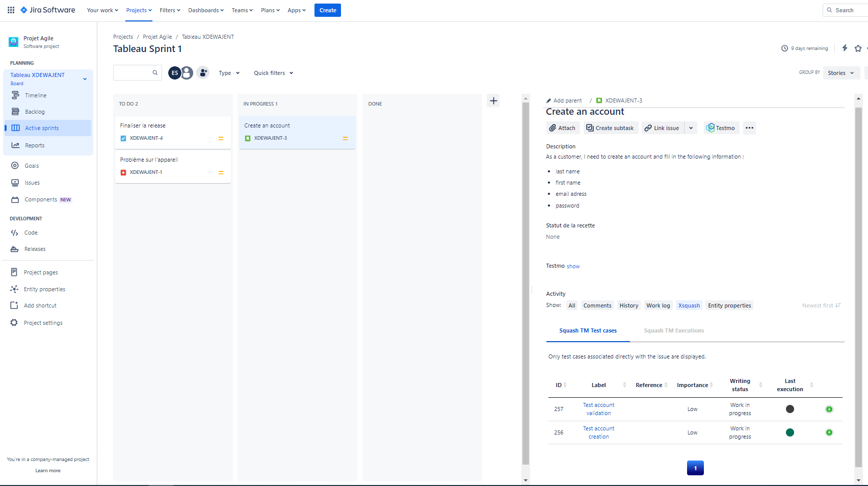Open the Dashboards menu

pos(206,10)
